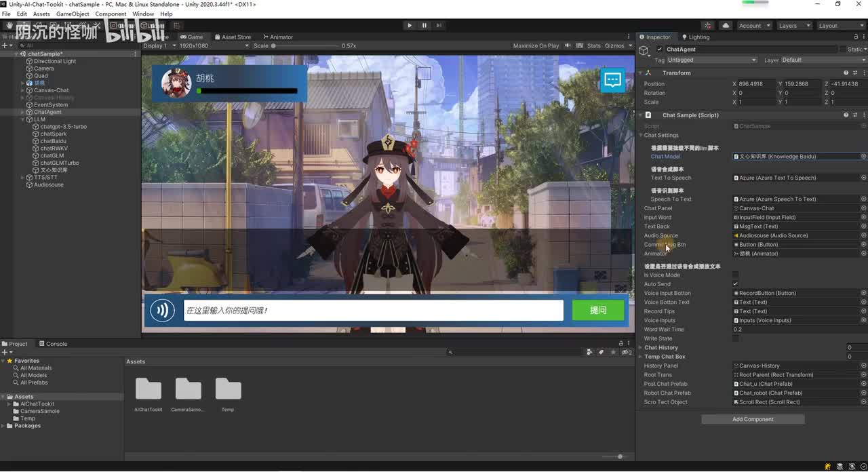
Task: Open Chat Sample script component settings menu
Action: [863, 115]
